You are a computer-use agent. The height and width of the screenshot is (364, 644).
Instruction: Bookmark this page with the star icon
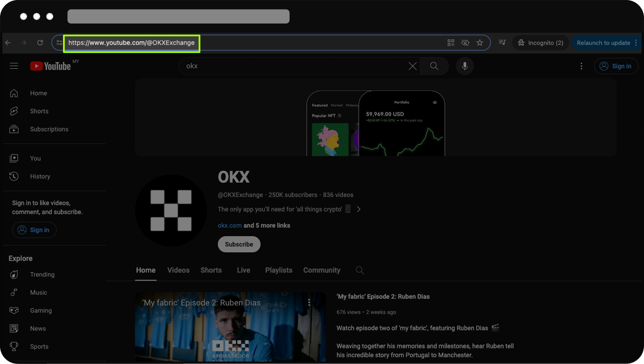pos(480,43)
